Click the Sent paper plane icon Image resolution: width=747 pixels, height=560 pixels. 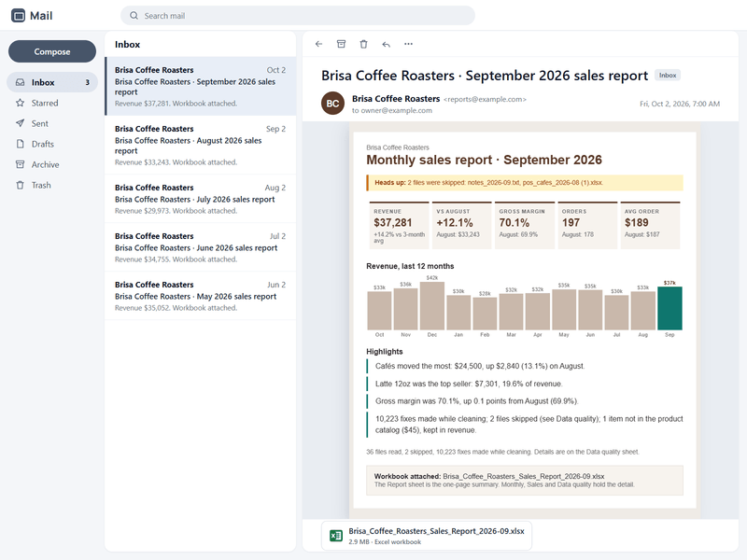(20, 123)
